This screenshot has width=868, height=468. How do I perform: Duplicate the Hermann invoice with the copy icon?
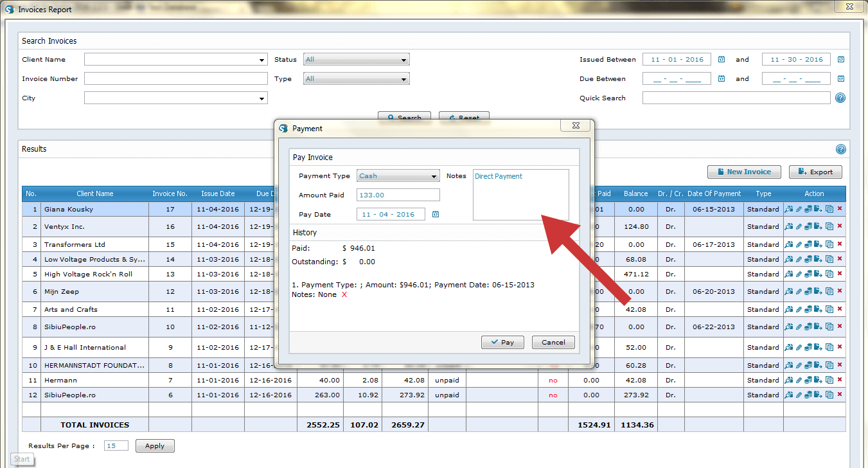click(830, 380)
